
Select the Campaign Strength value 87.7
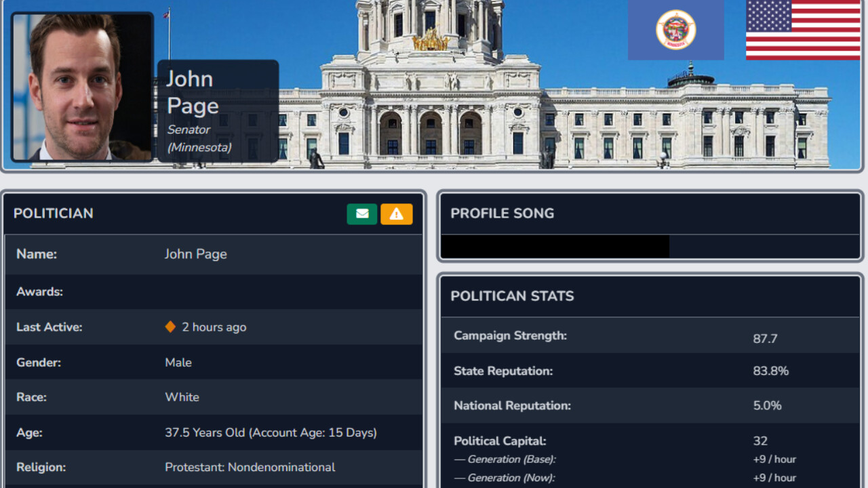[x=765, y=338]
